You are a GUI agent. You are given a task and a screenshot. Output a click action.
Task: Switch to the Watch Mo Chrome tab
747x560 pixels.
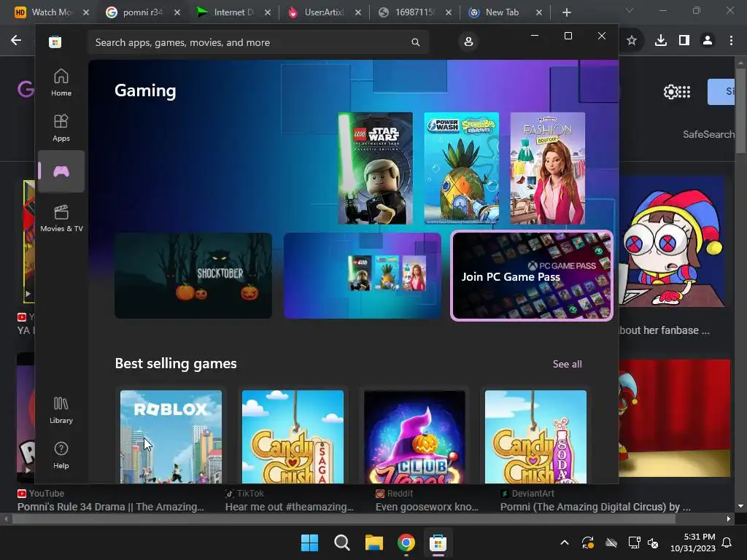pos(50,12)
